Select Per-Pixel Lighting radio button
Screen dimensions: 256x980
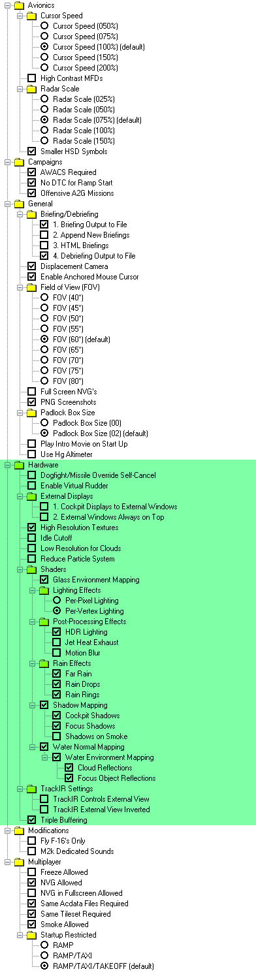coord(57,601)
